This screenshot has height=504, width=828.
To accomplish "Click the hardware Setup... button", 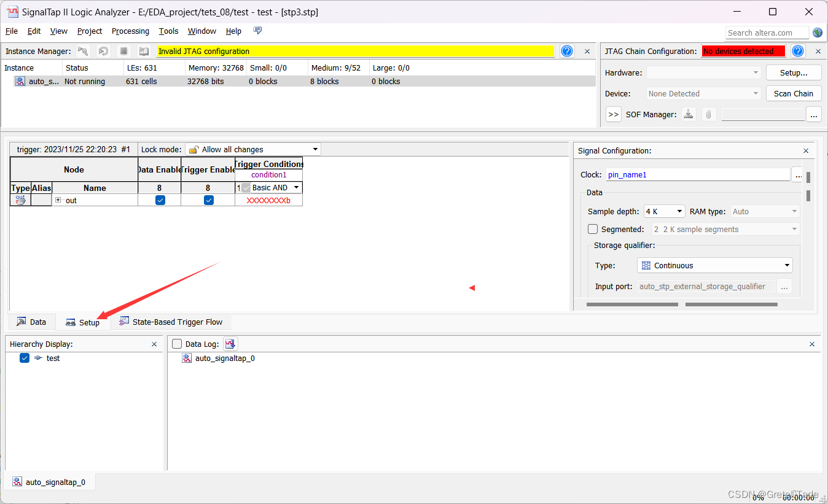I will [794, 72].
